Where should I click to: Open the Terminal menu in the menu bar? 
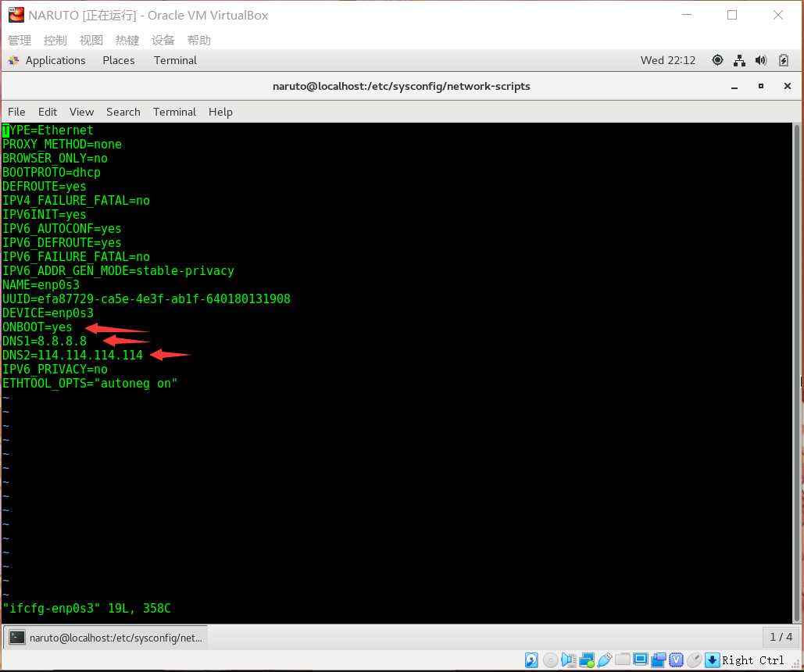pyautogui.click(x=174, y=112)
